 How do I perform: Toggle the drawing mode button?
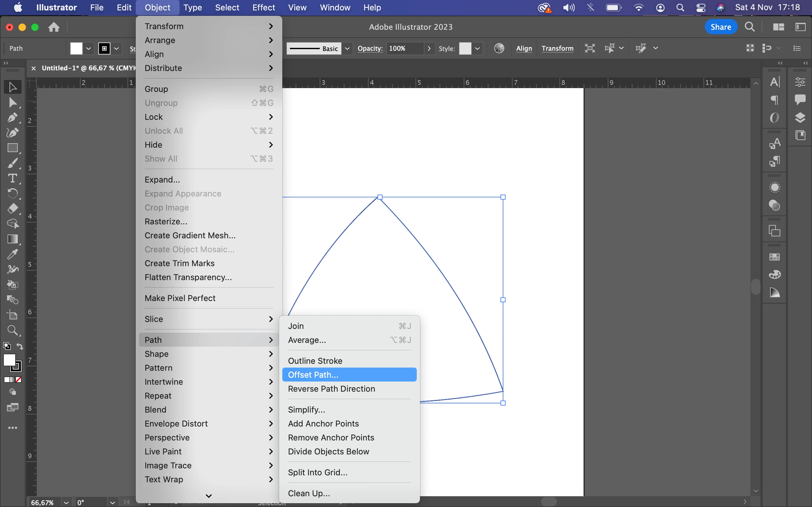12,392
